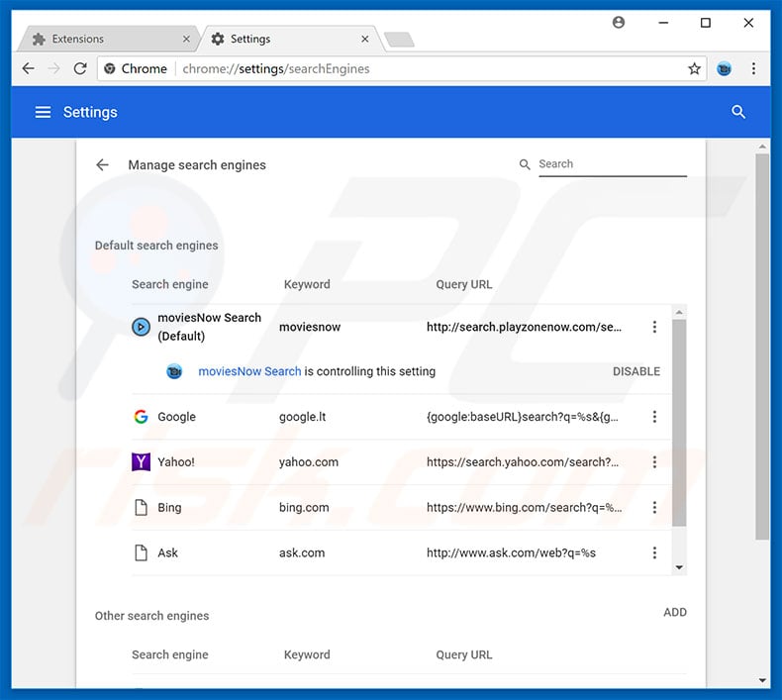Open more actions for Bing

click(654, 507)
